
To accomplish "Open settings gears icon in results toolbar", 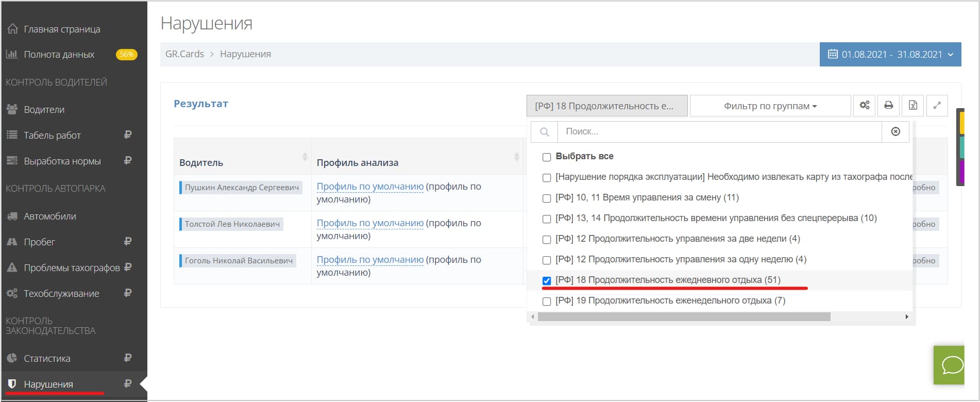I will [x=865, y=105].
